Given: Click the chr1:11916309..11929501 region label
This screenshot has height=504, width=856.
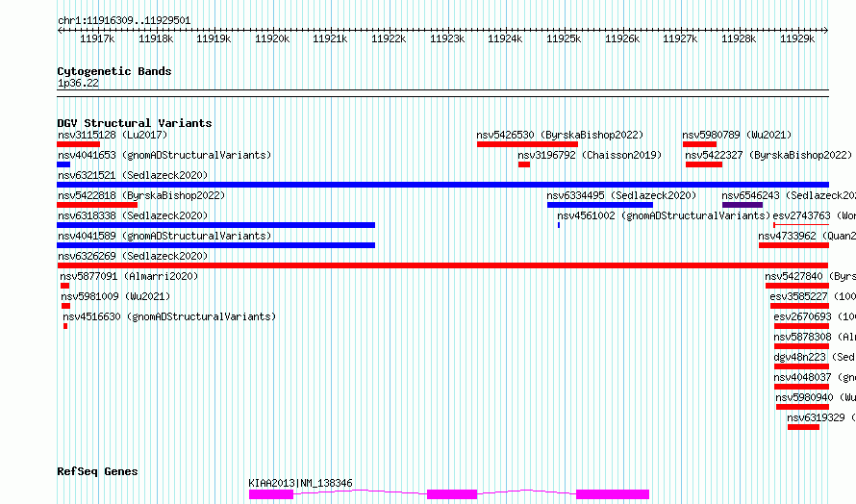Looking at the screenshot, I should click(124, 21).
